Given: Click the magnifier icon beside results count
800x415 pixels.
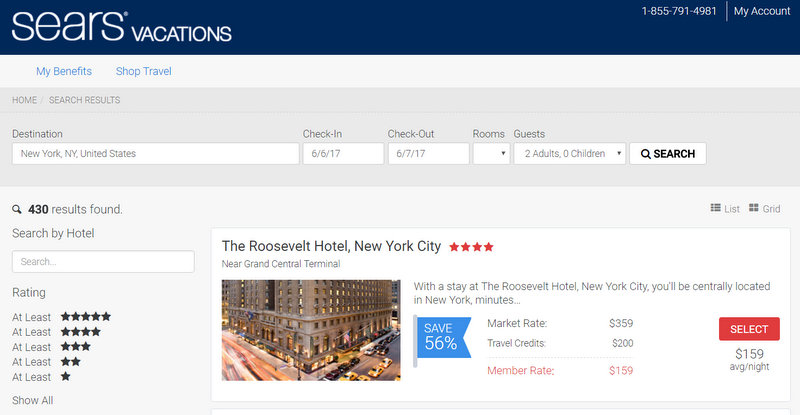Looking at the screenshot, I should (x=17, y=209).
